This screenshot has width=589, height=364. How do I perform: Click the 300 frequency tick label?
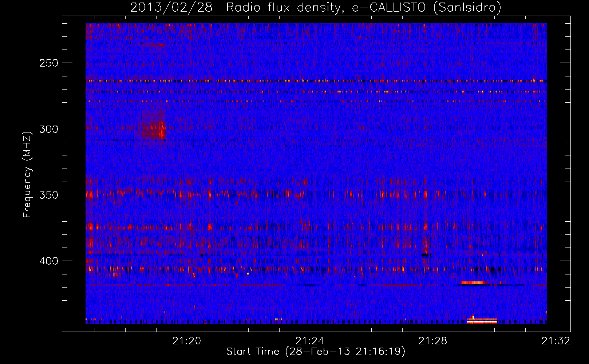pos(49,129)
